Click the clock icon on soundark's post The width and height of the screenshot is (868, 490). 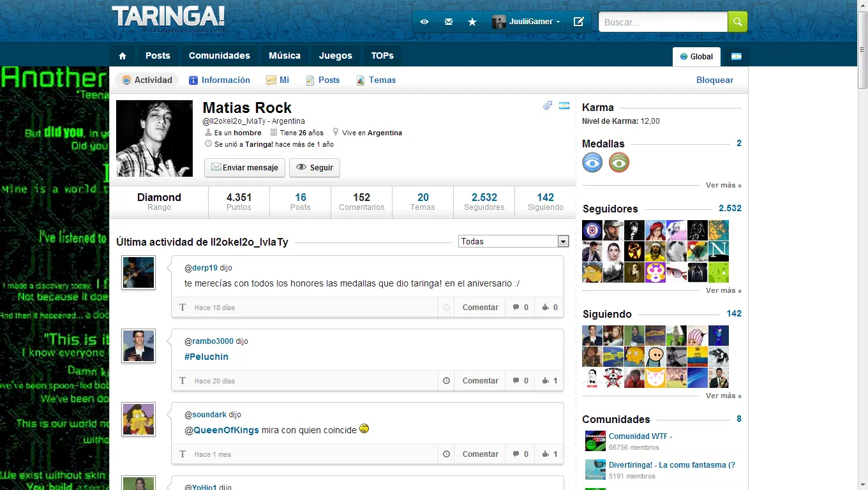(x=447, y=454)
